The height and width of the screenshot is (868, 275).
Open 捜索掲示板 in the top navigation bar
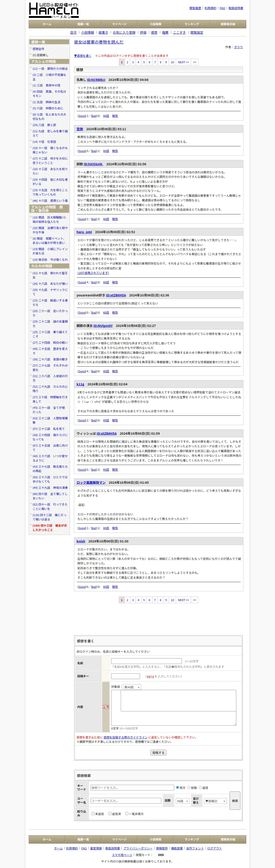click(228, 24)
